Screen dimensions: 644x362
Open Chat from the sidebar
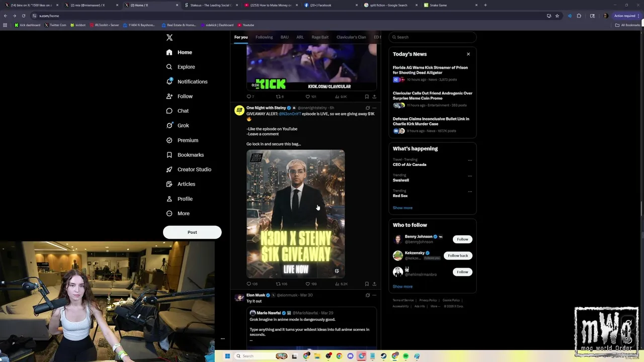178,111
